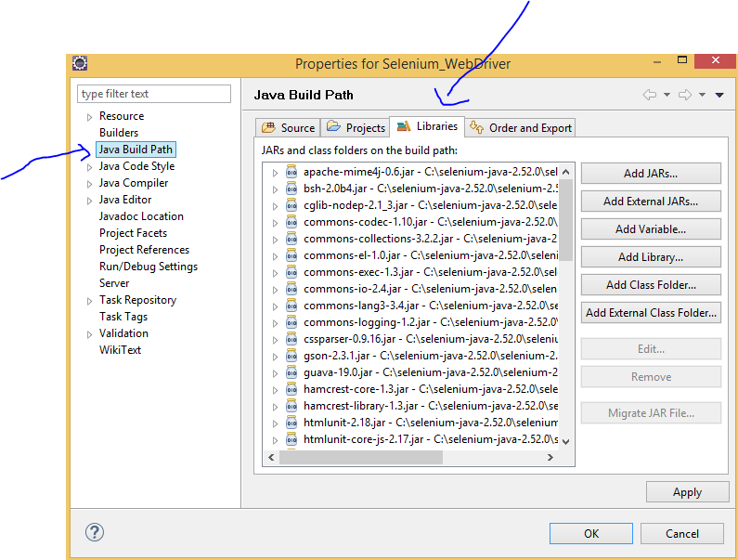
Task: Click the jar icon of guava-19.0.jar
Action: (x=291, y=372)
